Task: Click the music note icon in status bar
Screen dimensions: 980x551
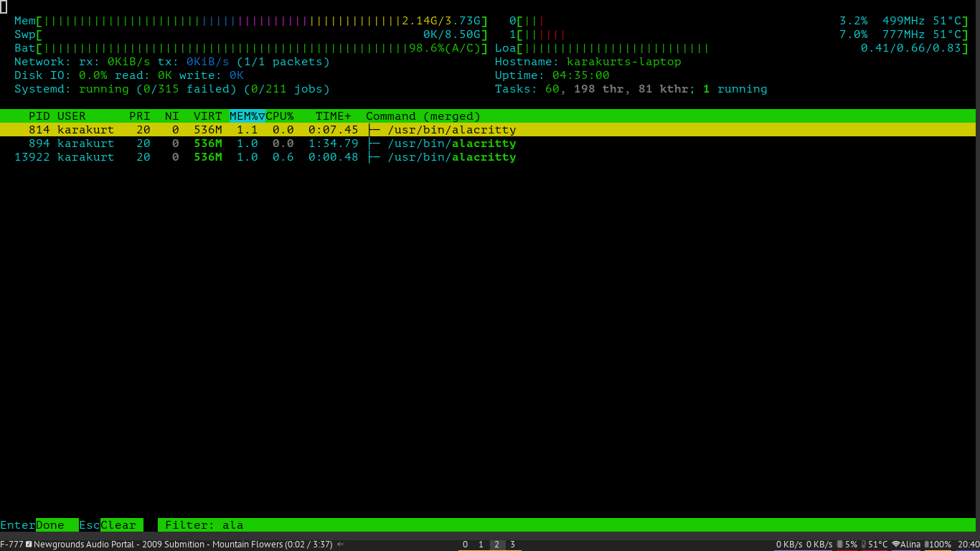Action: tap(29, 545)
